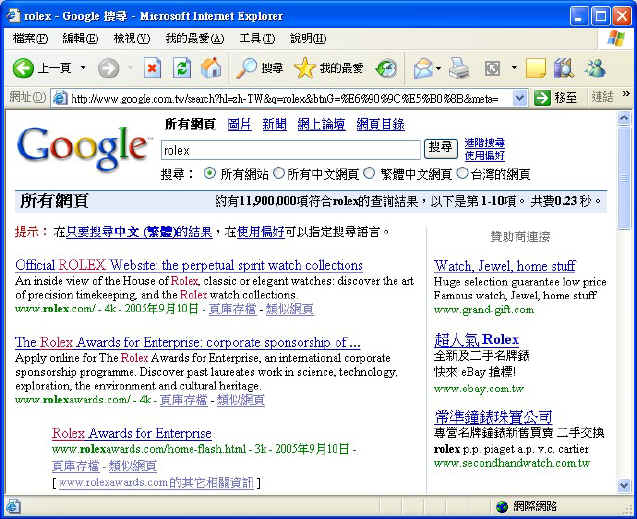Open the Forward button history dropdown arrow
Viewport: 637px width, 519px height.
click(x=130, y=68)
